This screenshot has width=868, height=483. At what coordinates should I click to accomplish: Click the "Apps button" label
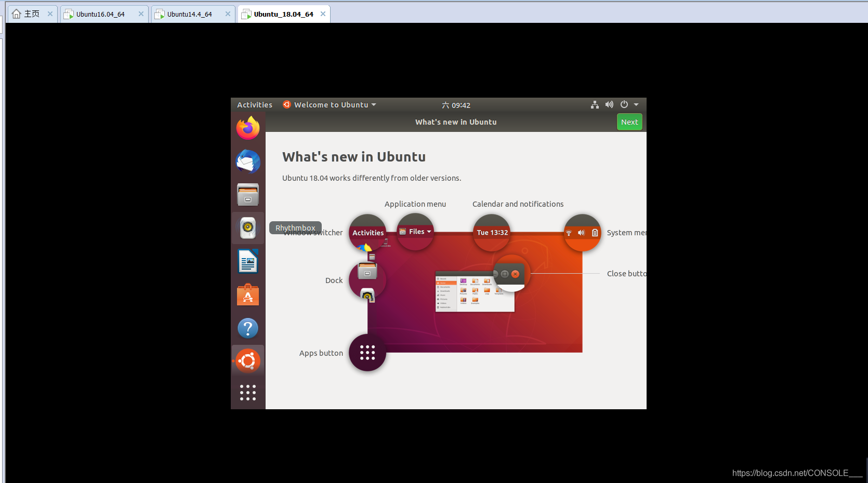321,353
